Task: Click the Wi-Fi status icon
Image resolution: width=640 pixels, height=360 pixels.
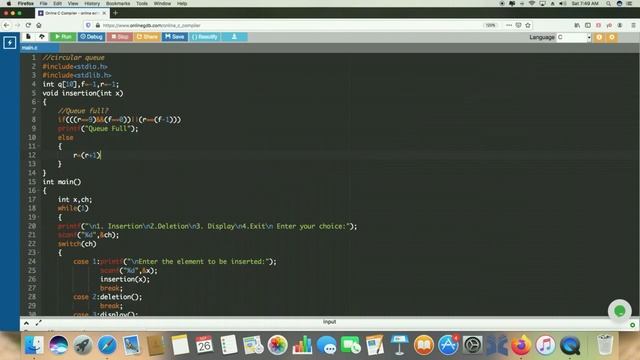Action: pyautogui.click(x=532, y=3)
